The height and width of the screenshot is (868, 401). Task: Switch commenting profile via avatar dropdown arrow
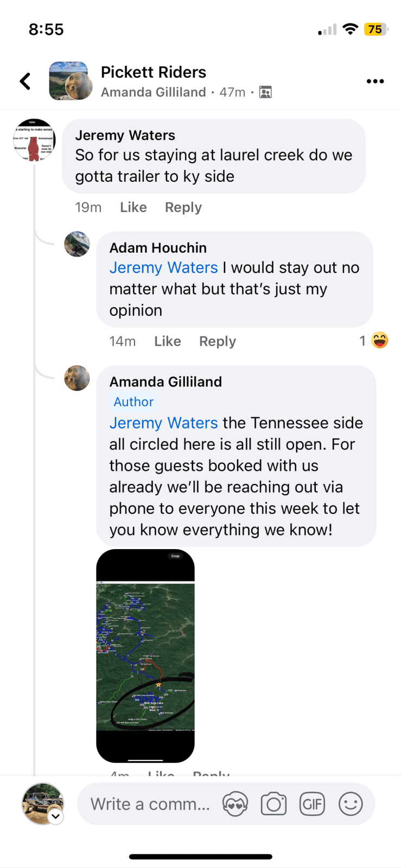(55, 816)
